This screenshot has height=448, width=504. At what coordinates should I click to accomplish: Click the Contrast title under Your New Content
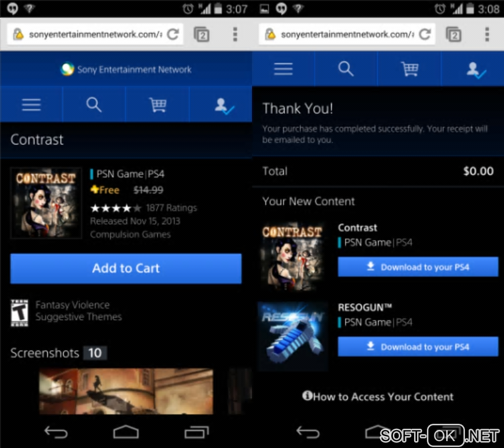coord(357,228)
